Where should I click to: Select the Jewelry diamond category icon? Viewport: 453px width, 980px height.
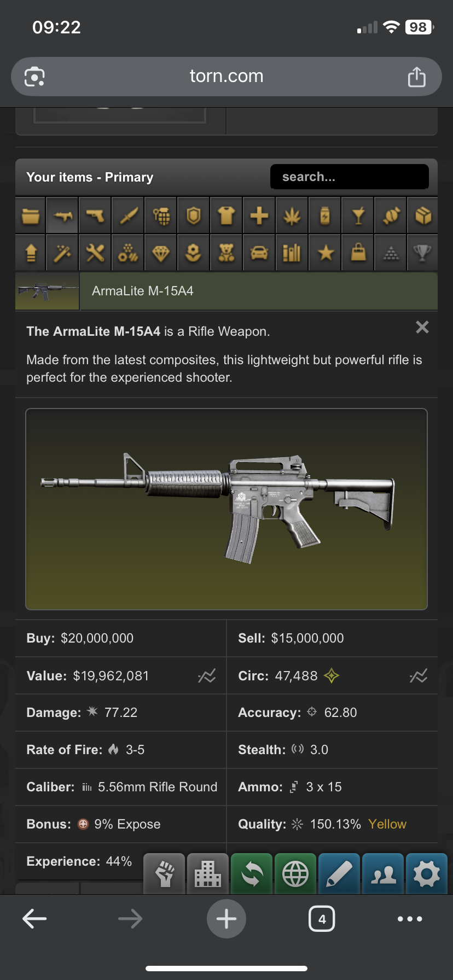tap(161, 253)
